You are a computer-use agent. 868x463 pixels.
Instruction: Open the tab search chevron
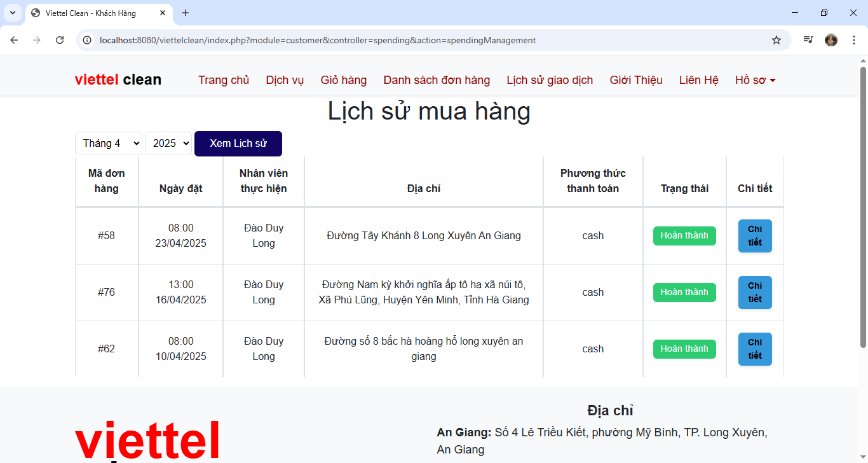12,13
